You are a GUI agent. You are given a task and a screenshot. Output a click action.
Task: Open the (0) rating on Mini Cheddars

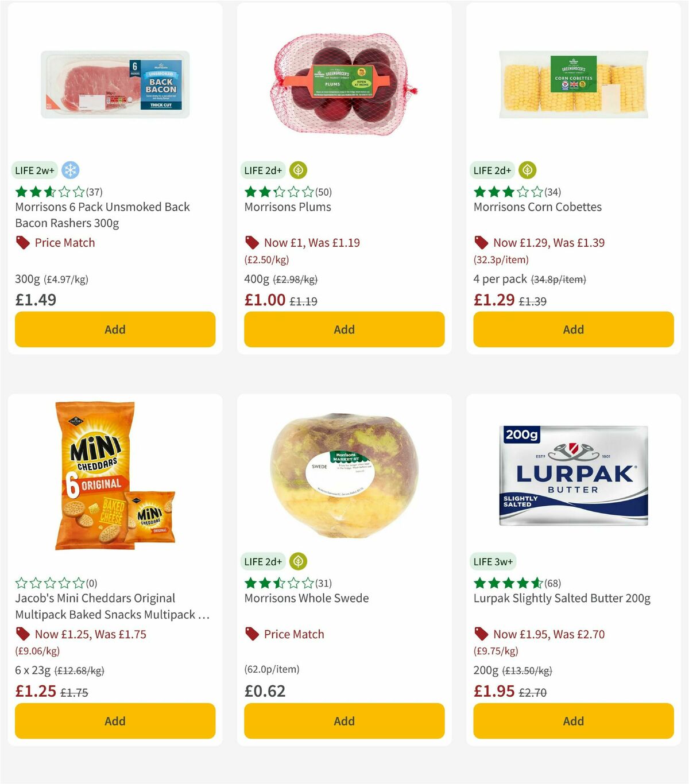point(91,583)
